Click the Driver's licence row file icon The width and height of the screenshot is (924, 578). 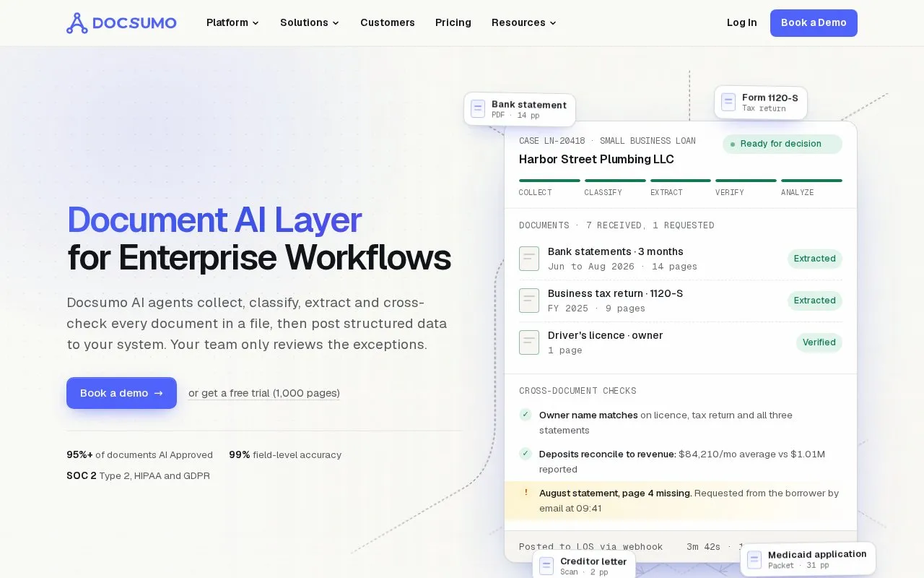tap(529, 342)
